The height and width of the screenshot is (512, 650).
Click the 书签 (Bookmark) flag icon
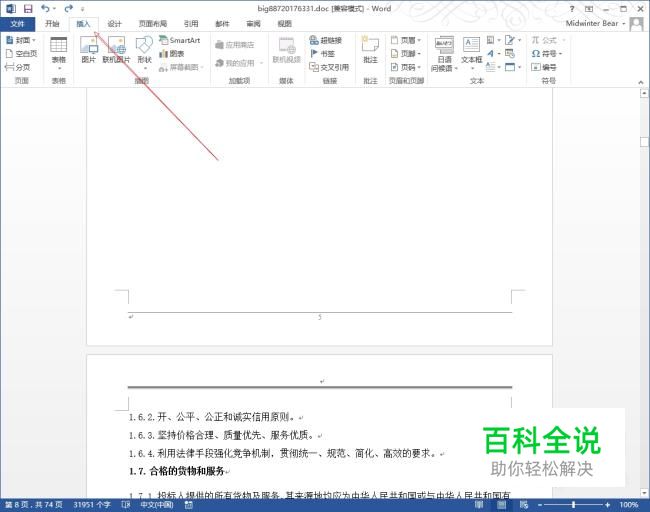click(314, 53)
